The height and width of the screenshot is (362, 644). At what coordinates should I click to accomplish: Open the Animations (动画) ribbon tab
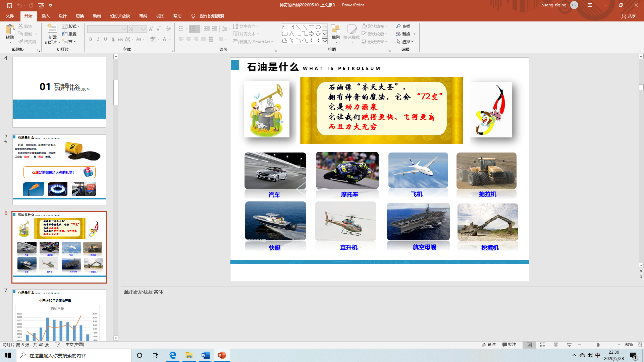tap(97, 16)
